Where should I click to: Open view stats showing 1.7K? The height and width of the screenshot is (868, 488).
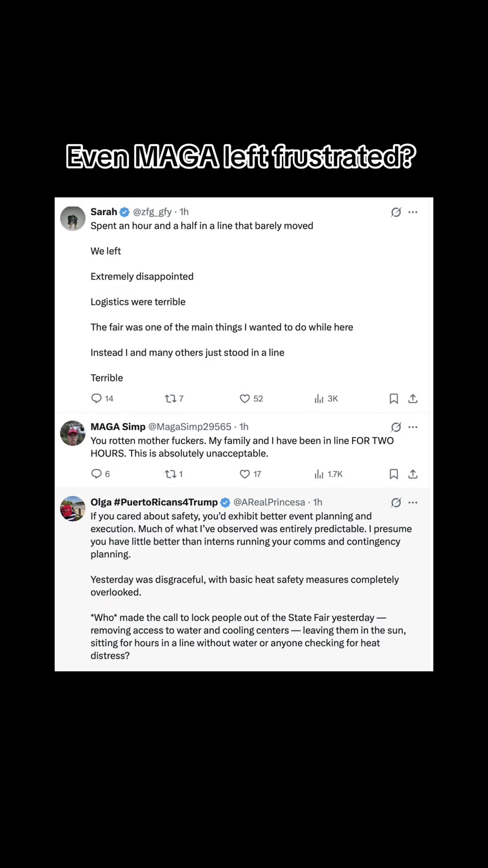328,474
